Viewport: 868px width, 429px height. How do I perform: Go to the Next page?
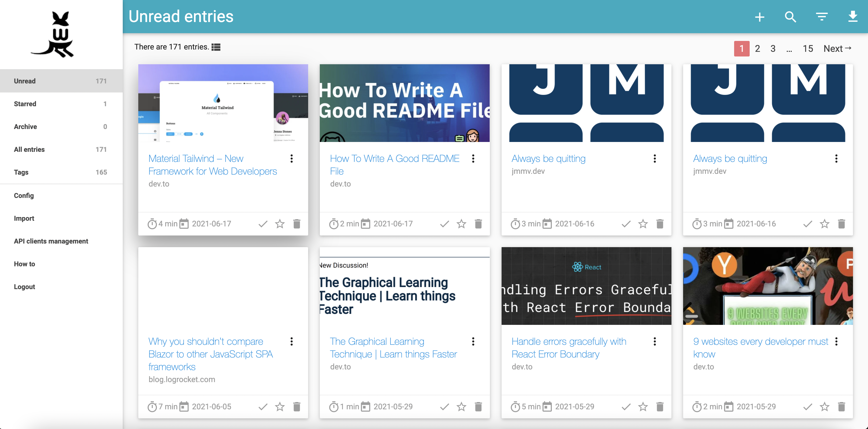837,49
